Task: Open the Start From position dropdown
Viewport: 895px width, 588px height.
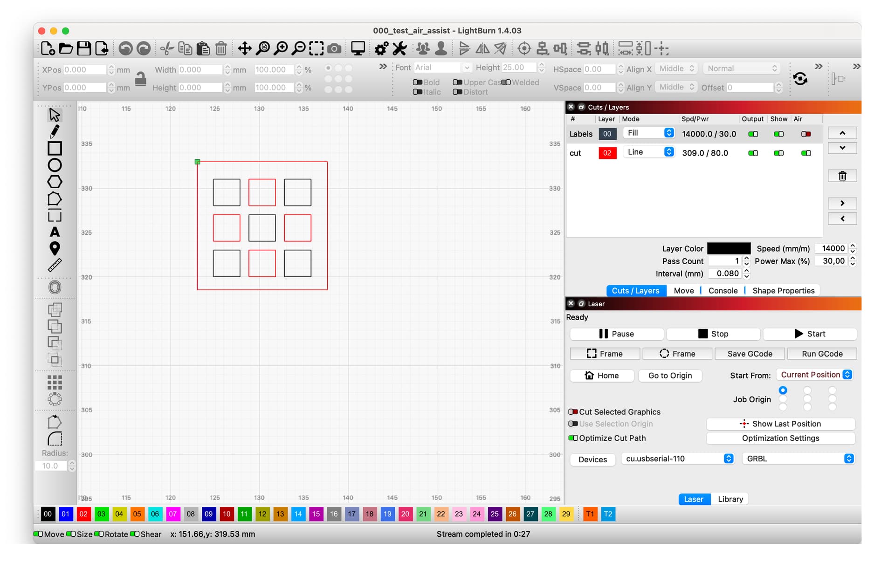Action: (816, 376)
